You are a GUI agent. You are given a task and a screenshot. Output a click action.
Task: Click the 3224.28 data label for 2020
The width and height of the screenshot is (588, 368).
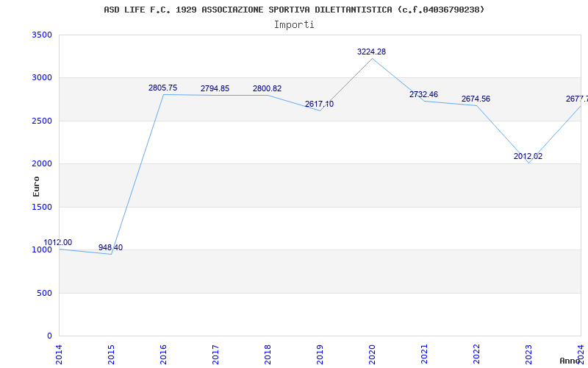coord(371,52)
